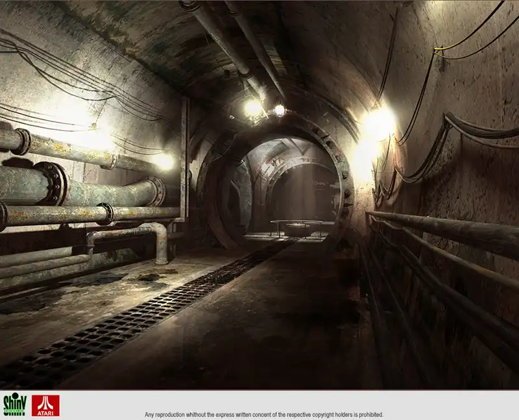Click the red Atari logo
Screen dimensions: 519x420
(x=45, y=405)
